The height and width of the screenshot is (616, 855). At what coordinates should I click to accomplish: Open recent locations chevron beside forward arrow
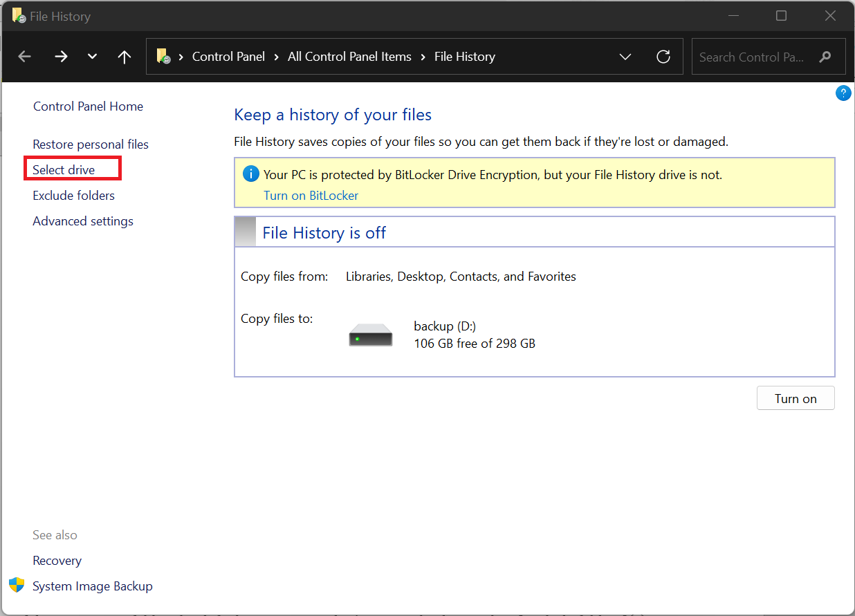[x=92, y=57]
